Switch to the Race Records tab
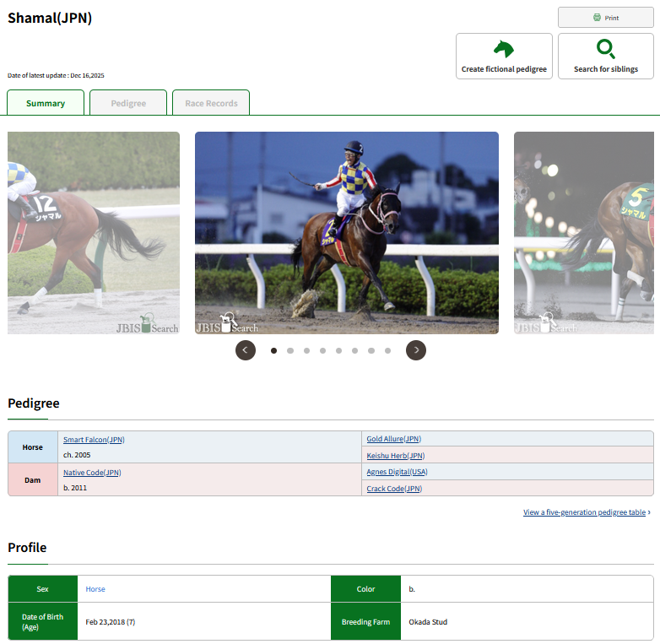Screen dimensions: 660x644 click(x=211, y=102)
